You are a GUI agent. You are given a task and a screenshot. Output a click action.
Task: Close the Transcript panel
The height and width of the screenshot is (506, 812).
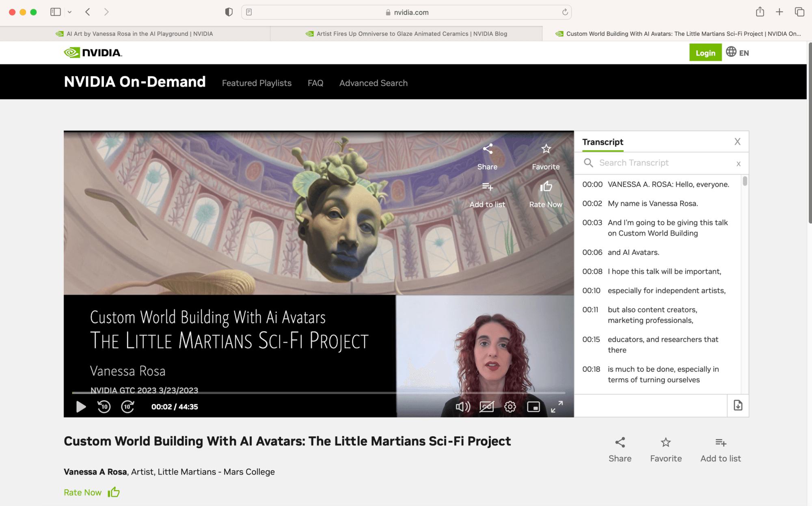(x=737, y=142)
